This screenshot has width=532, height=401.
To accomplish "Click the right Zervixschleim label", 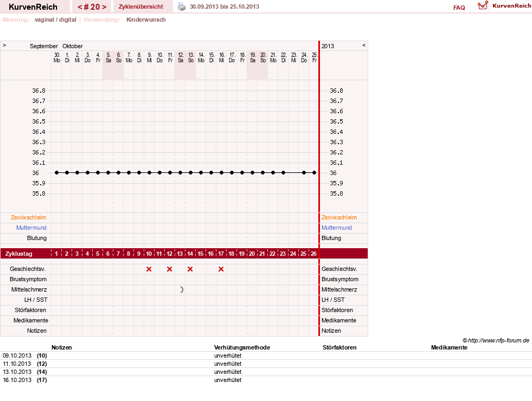I will pyautogui.click(x=339, y=217).
